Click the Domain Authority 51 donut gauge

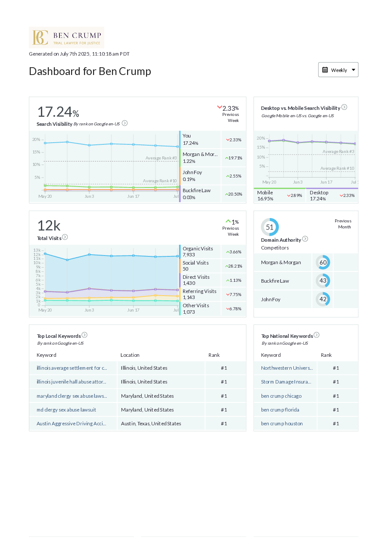pos(270,227)
